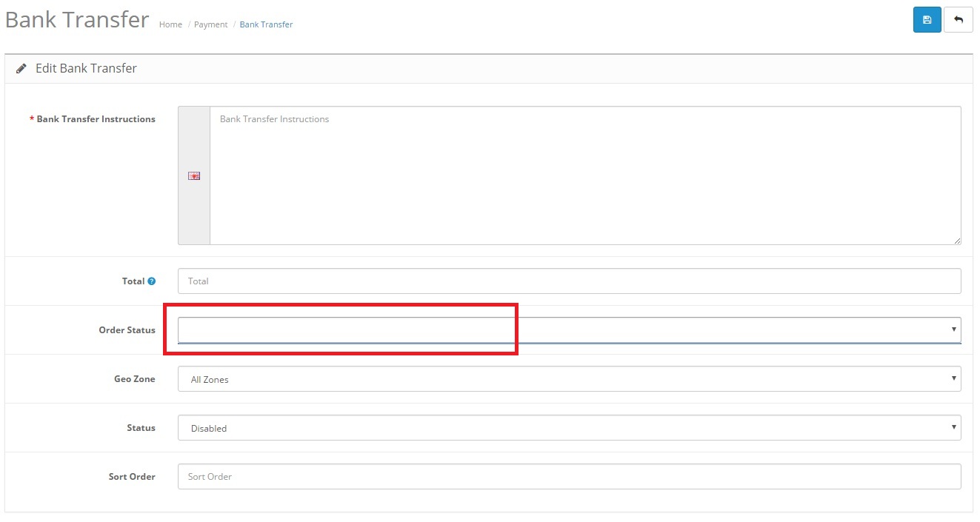Click the blue Save floppy-disk button
Screen dimensions: 980x522
pos(927,20)
